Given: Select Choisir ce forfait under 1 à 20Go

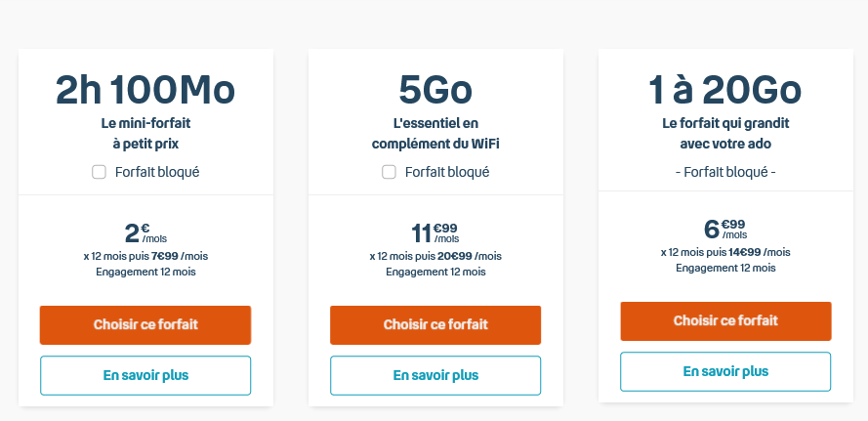Looking at the screenshot, I should click(725, 320).
